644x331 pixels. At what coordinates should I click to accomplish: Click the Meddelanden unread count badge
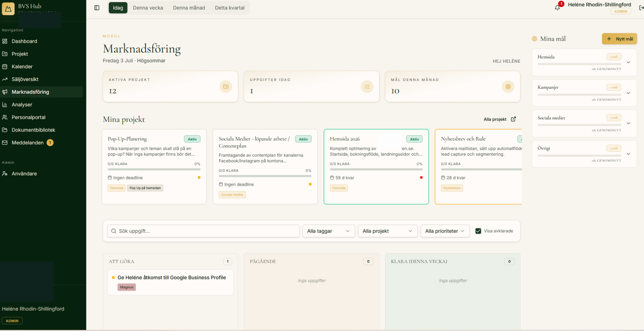pos(50,143)
